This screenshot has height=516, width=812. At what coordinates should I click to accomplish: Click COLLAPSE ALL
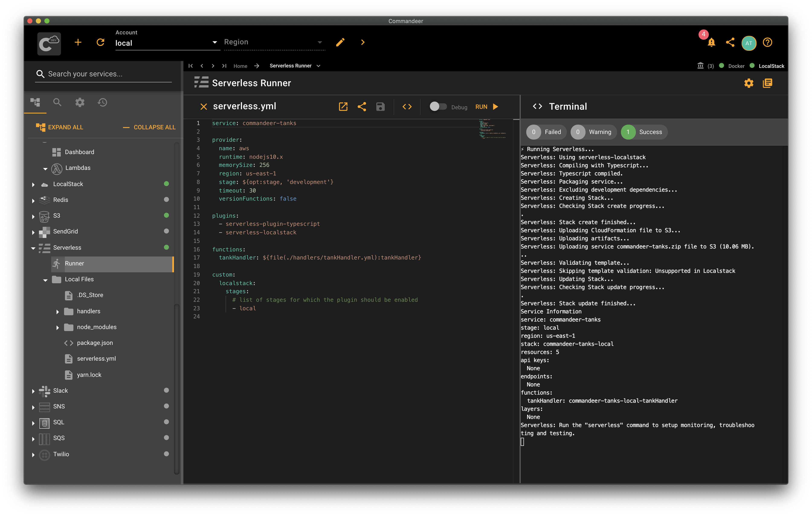pos(149,127)
